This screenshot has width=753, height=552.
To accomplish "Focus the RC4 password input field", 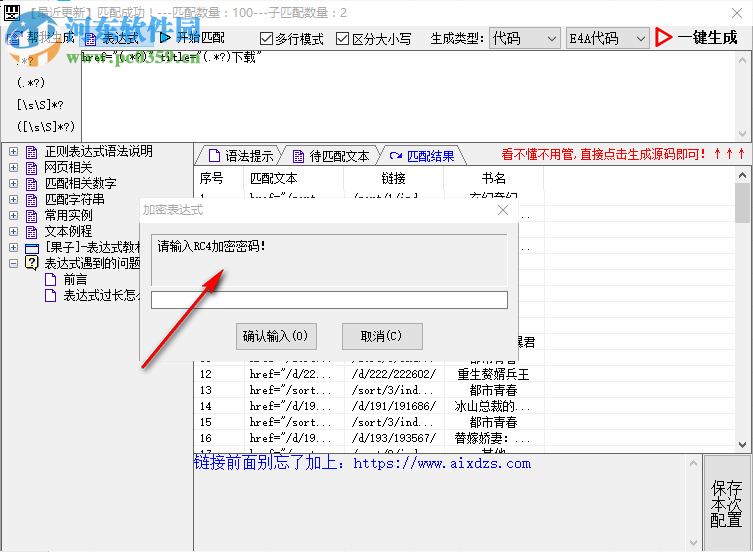I will pyautogui.click(x=329, y=300).
